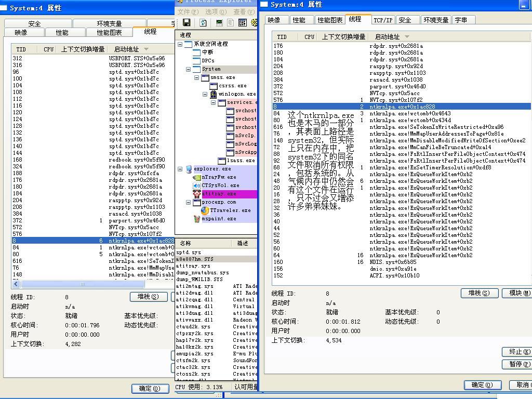Screen dimensions: 532x399
Task: Collapse the services.exe tree node
Action: coord(214,102)
